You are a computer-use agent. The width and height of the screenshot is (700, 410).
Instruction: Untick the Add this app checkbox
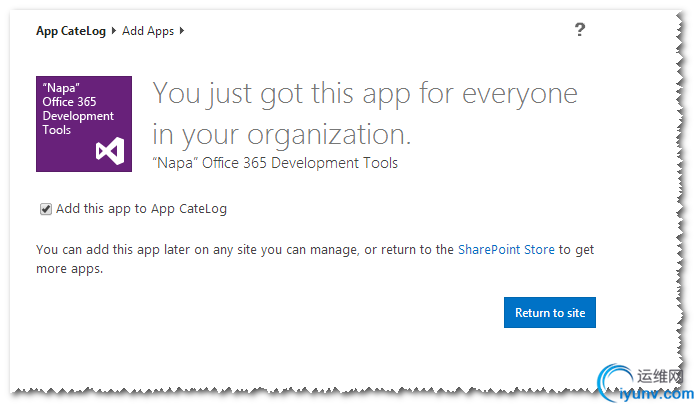click(x=46, y=209)
